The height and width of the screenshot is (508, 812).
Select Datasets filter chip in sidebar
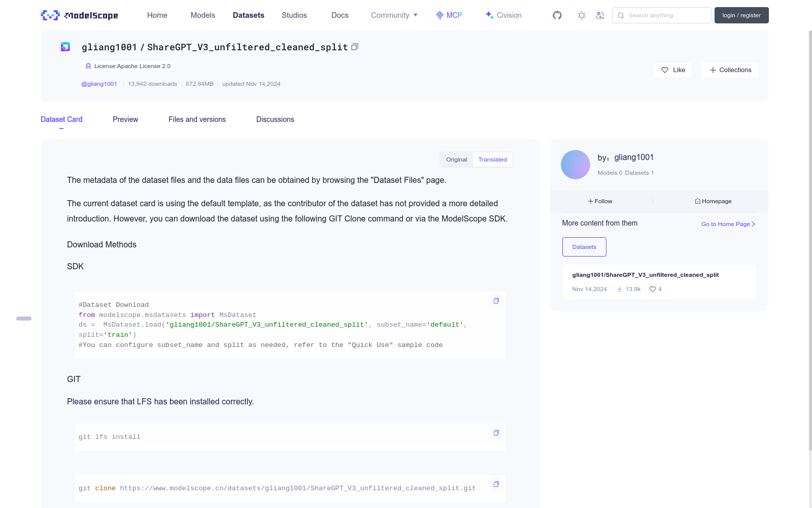tap(584, 247)
